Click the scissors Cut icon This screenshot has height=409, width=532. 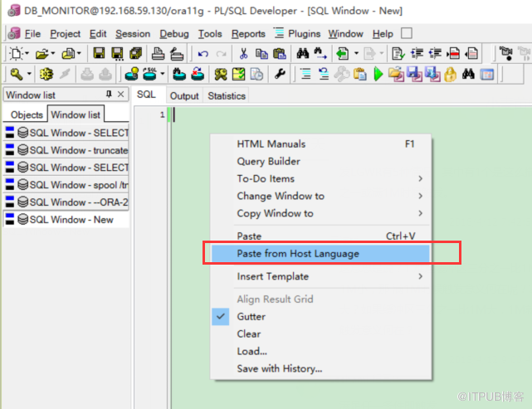coord(243,54)
